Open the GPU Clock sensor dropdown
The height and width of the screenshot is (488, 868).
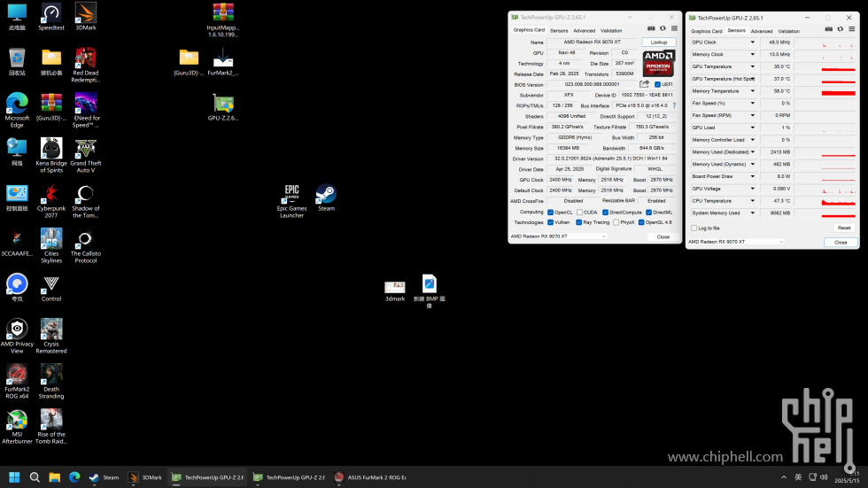point(752,42)
